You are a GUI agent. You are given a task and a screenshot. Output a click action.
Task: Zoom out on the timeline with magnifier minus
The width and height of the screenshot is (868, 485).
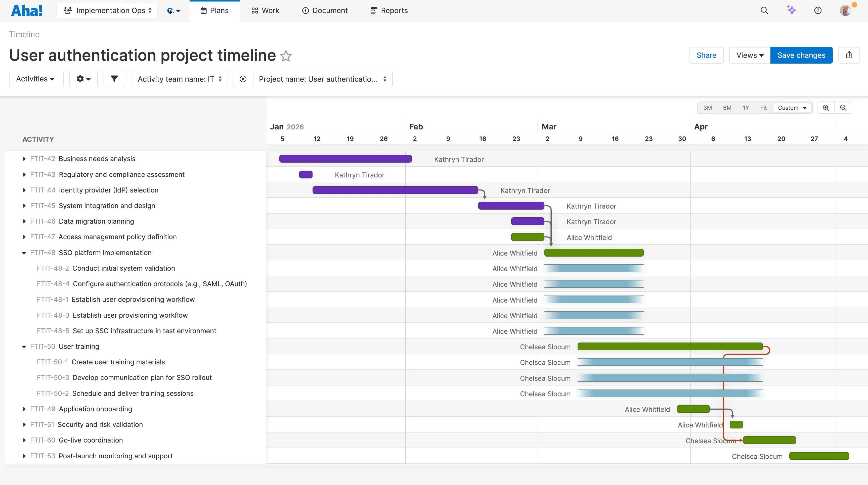pos(843,108)
